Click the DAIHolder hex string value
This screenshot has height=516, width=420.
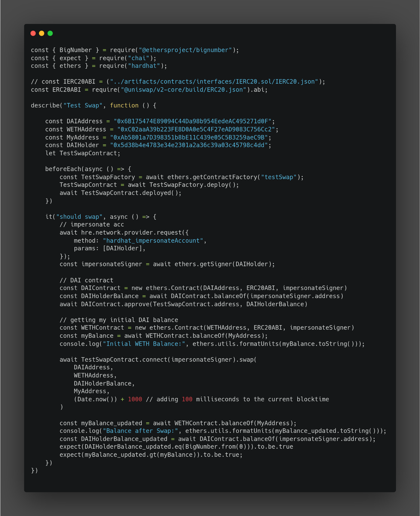pyautogui.click(x=189, y=145)
